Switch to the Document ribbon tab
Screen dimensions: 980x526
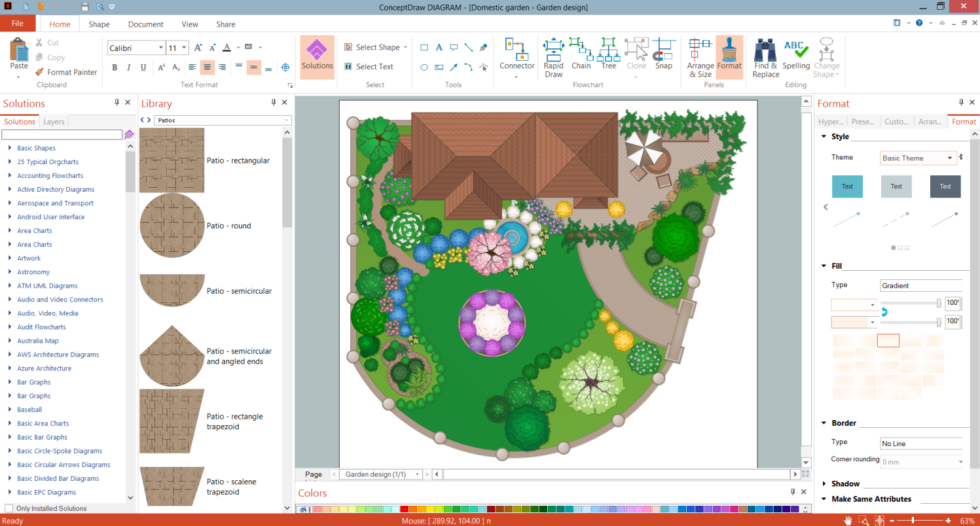click(x=145, y=24)
